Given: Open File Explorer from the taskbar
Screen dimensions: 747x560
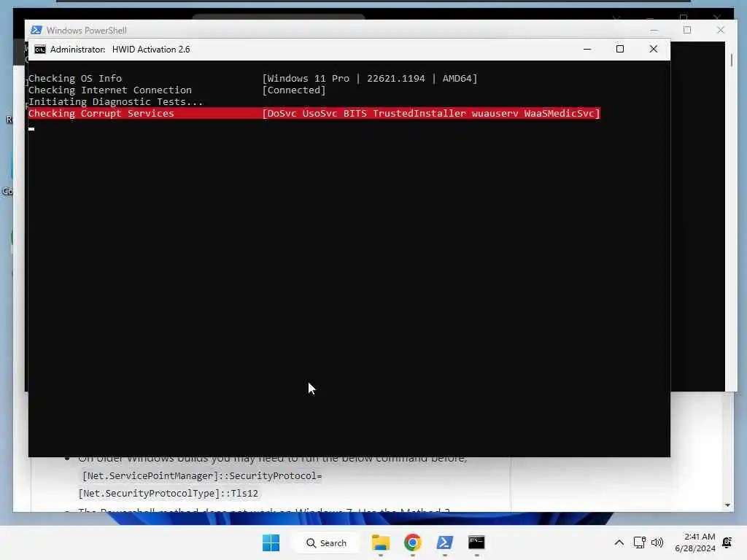Looking at the screenshot, I should tap(381, 542).
